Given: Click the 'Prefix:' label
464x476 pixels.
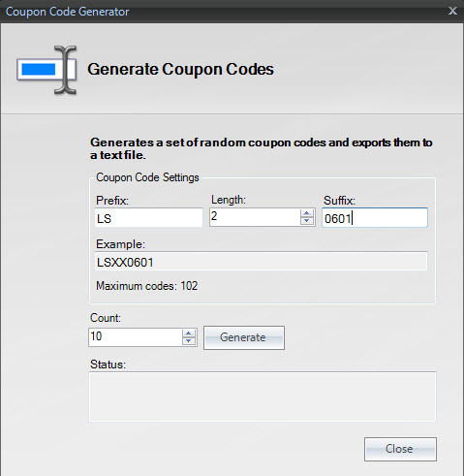Looking at the screenshot, I should pyautogui.click(x=112, y=201).
